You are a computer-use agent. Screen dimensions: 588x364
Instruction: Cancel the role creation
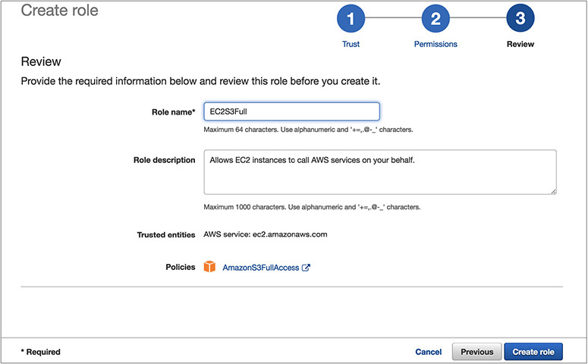(428, 352)
